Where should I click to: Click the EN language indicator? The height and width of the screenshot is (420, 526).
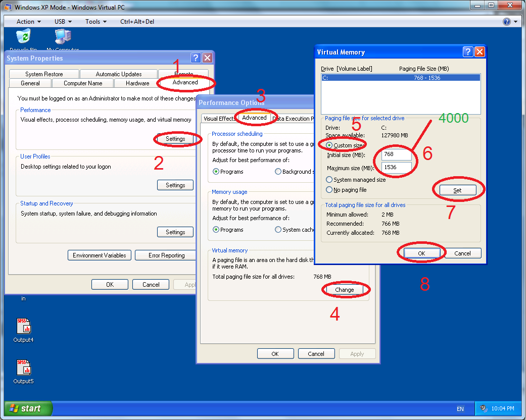(x=460, y=409)
